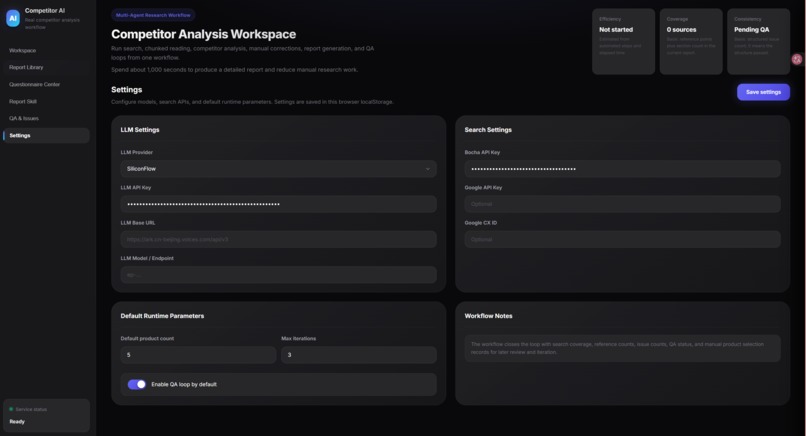
Task: Click the Multi-Agent Research Workflow badge
Action: (x=153, y=15)
